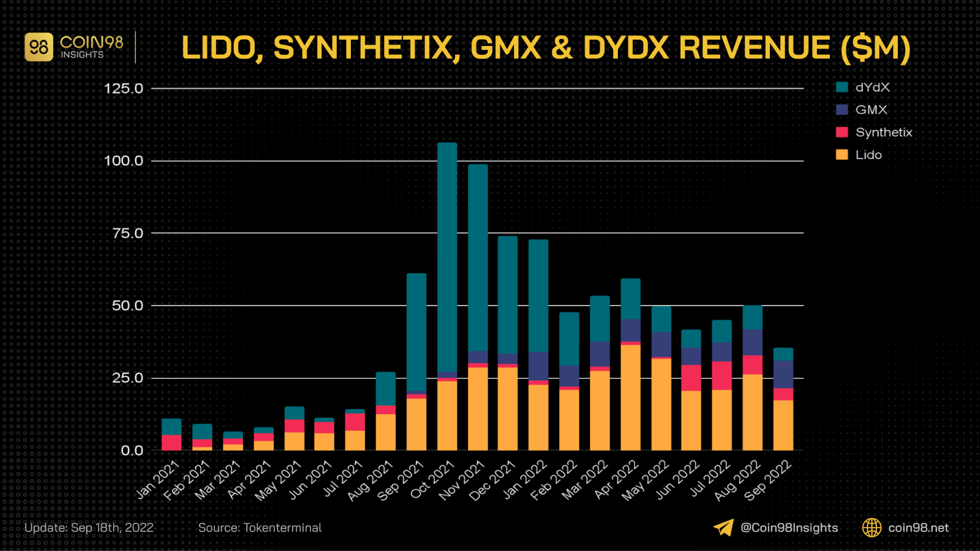
Task: Click the Sep 2022 GMX bar segment
Action: point(783,375)
